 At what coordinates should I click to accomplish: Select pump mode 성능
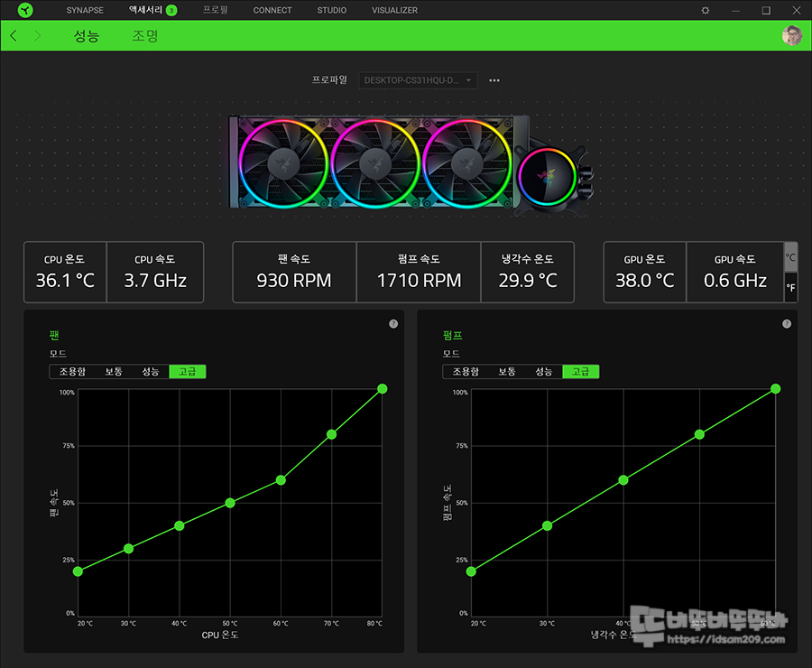pyautogui.click(x=543, y=372)
